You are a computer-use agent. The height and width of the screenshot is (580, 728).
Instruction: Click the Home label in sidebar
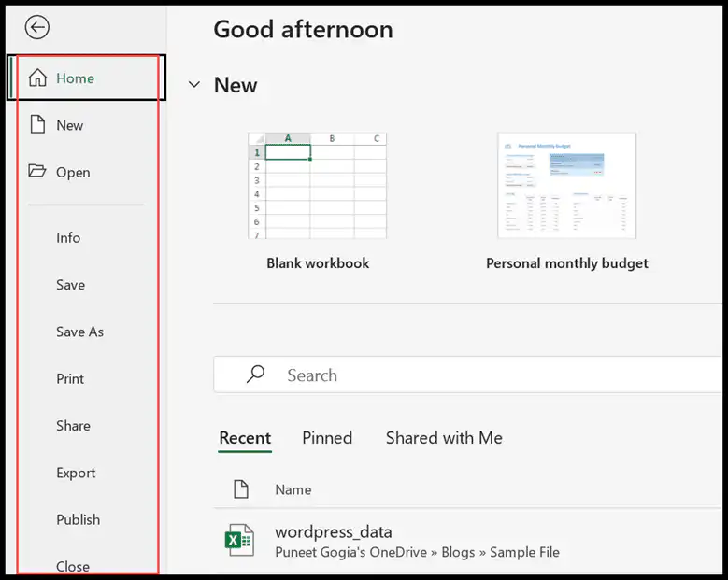click(x=75, y=78)
